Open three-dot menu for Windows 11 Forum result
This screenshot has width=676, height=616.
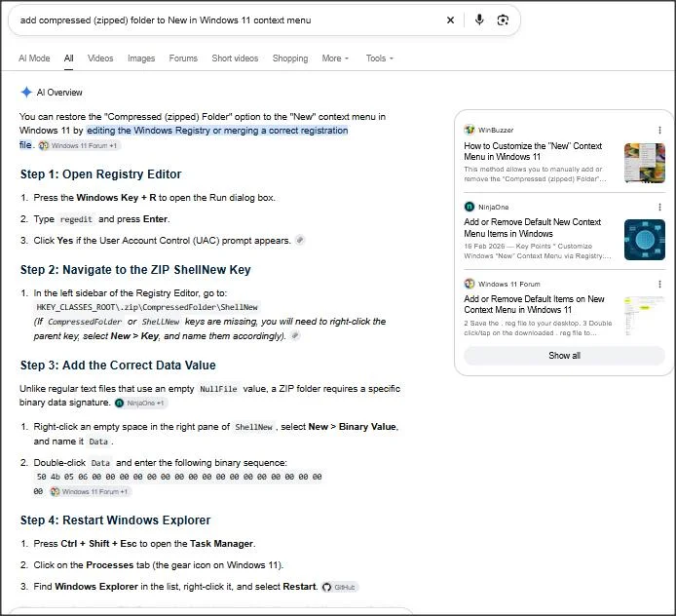(x=659, y=284)
